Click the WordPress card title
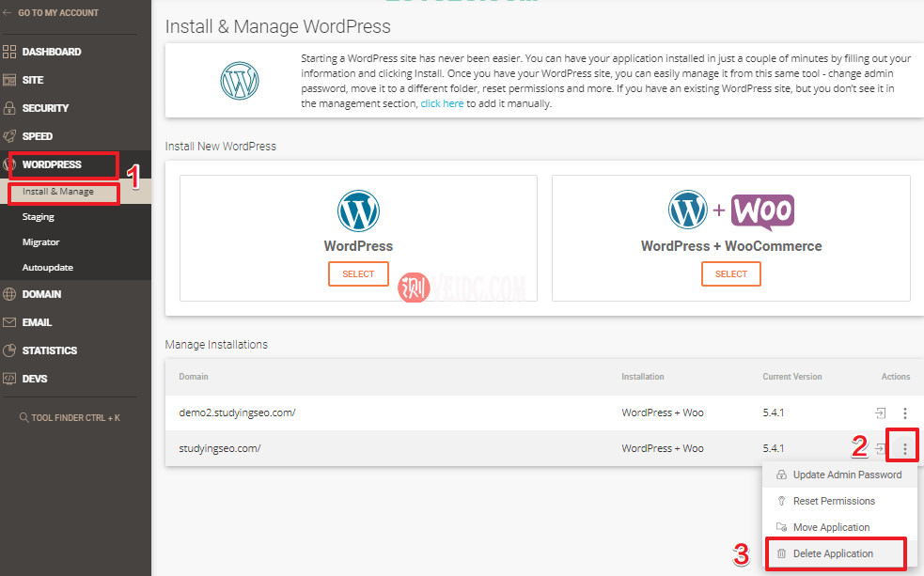The image size is (924, 576). 358,246
